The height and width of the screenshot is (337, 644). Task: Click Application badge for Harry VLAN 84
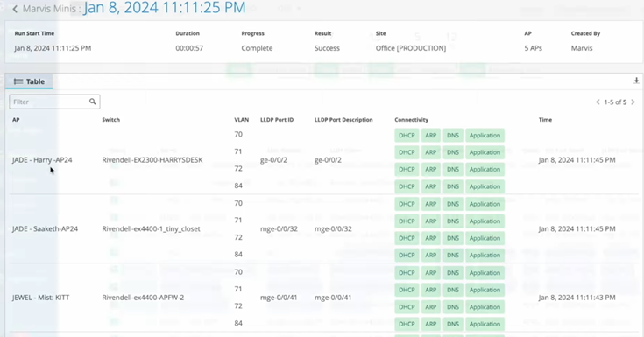click(485, 186)
